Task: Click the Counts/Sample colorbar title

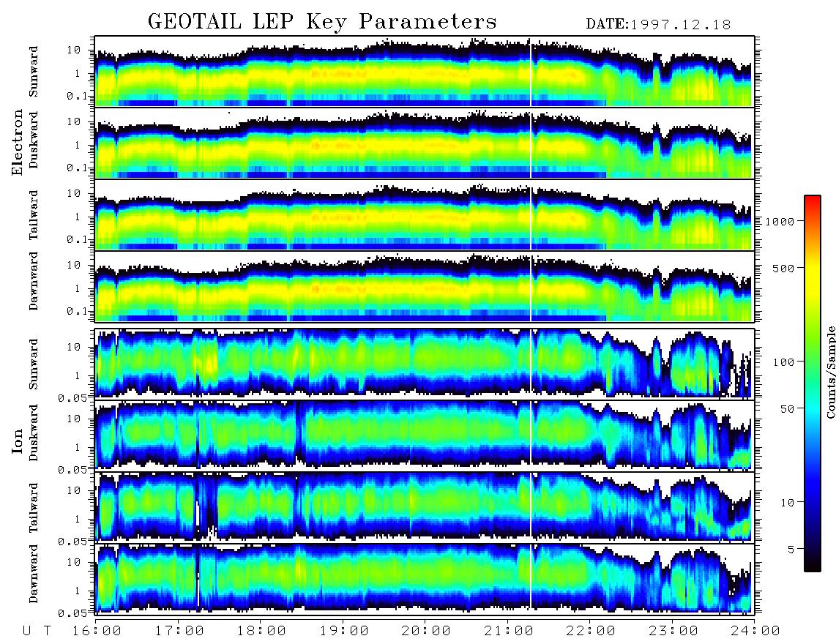Action: coord(830,372)
